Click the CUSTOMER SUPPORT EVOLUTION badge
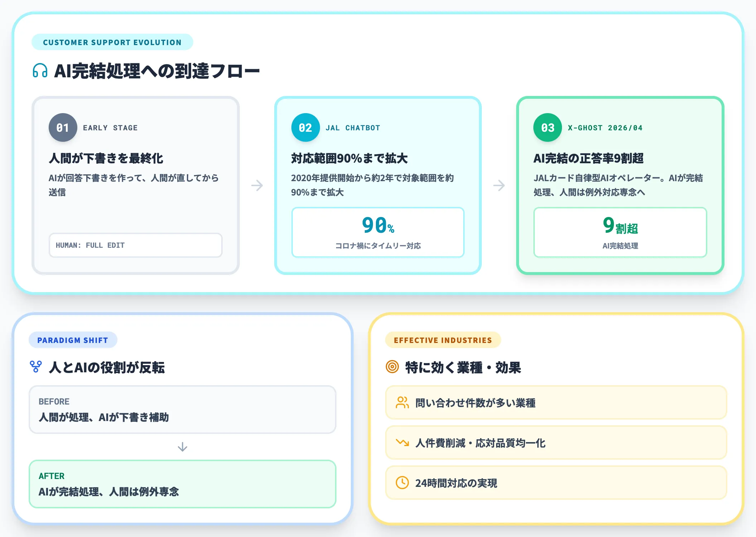This screenshot has width=756, height=537. [x=112, y=42]
